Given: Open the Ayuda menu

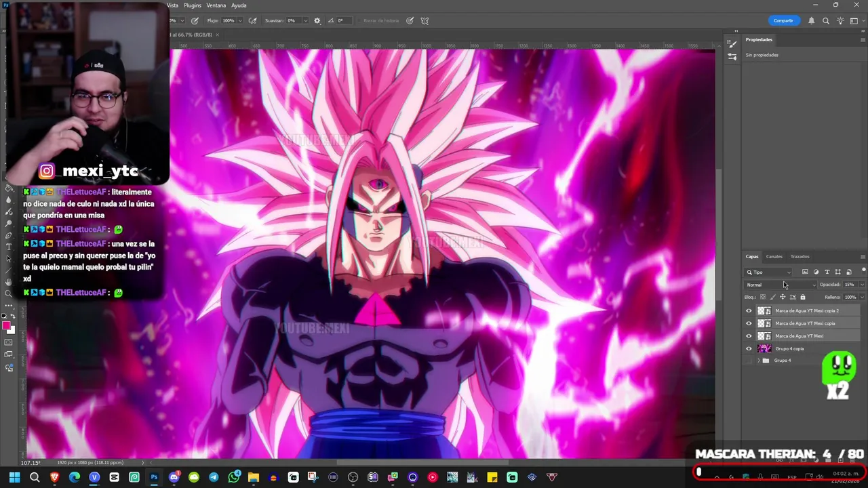Looking at the screenshot, I should pos(239,5).
